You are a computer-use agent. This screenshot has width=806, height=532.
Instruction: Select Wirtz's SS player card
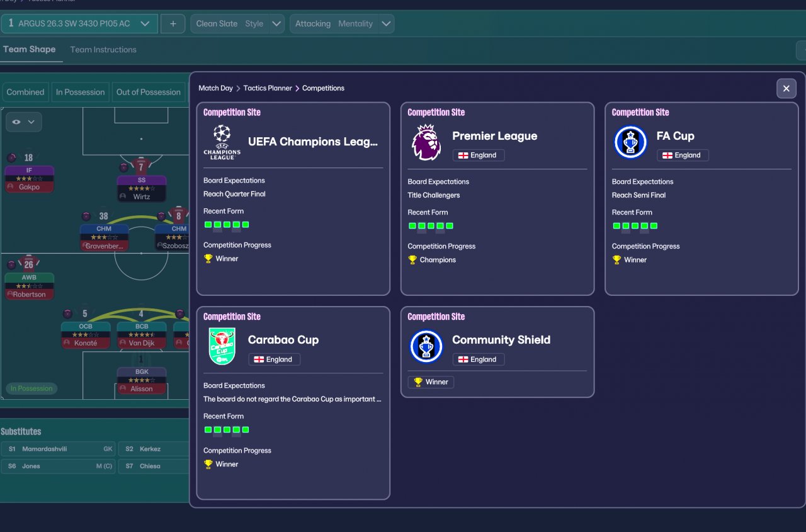click(x=142, y=188)
